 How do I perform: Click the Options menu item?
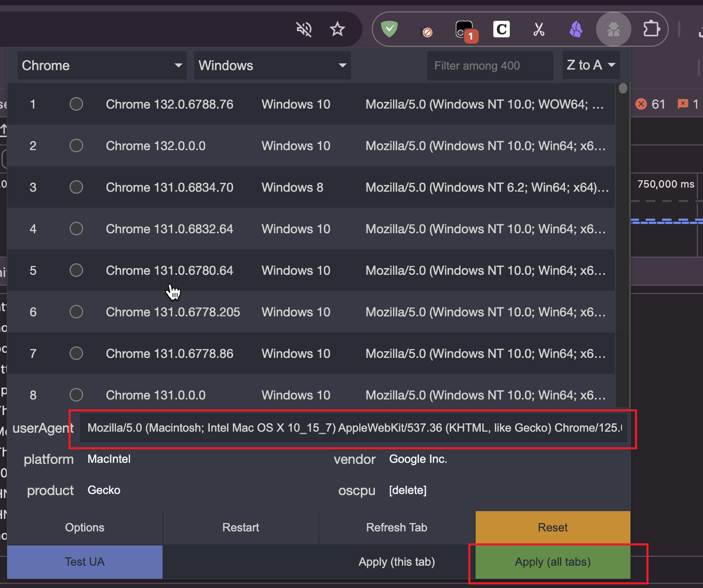coord(85,528)
